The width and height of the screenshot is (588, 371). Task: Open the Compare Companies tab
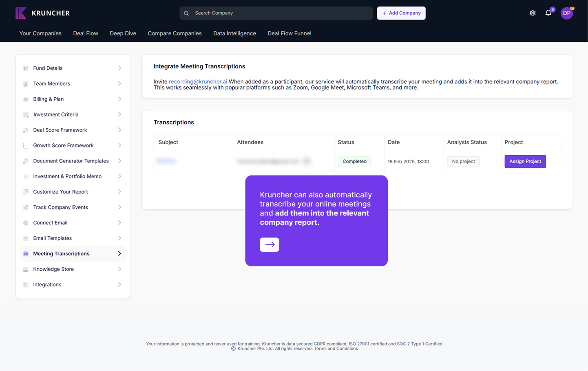(175, 33)
